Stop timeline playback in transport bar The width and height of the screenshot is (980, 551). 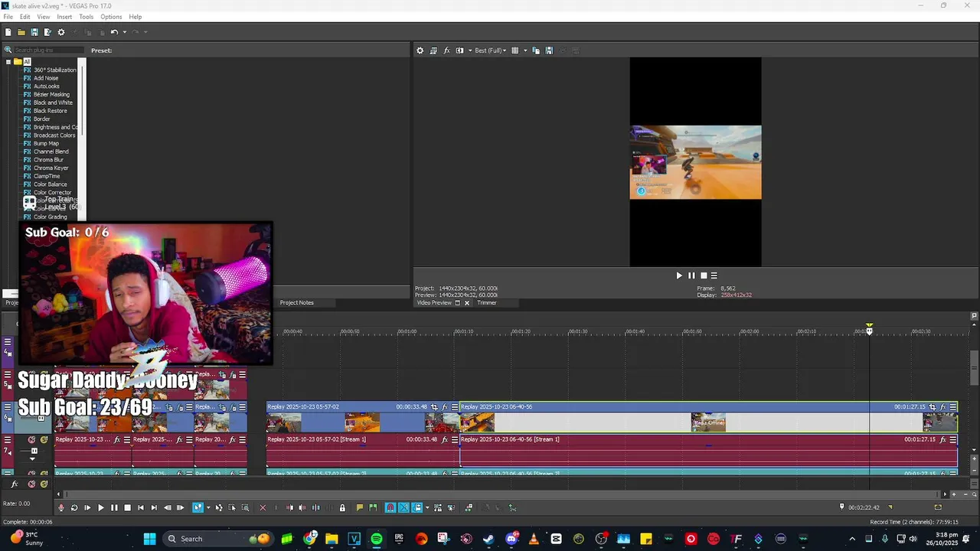(127, 507)
